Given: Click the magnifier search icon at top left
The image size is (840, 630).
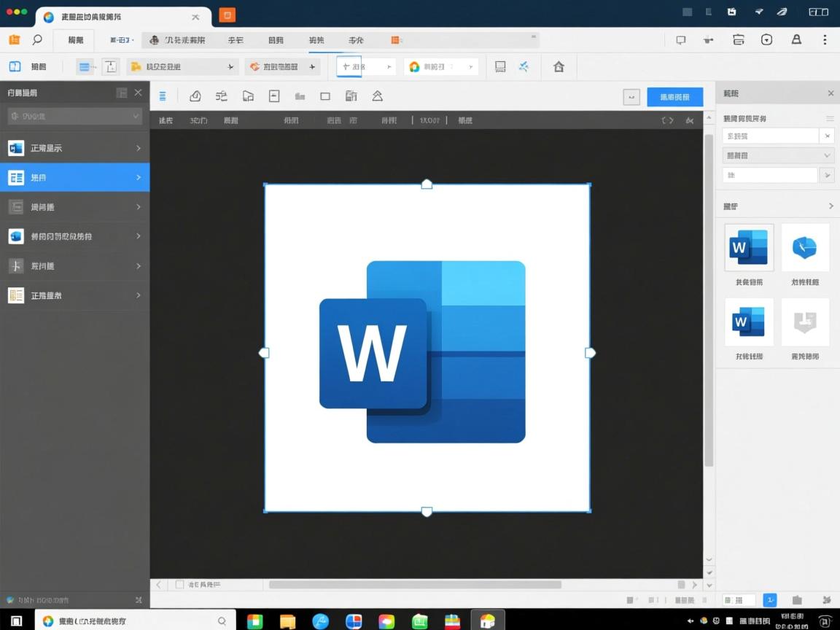Looking at the screenshot, I should (x=37, y=40).
